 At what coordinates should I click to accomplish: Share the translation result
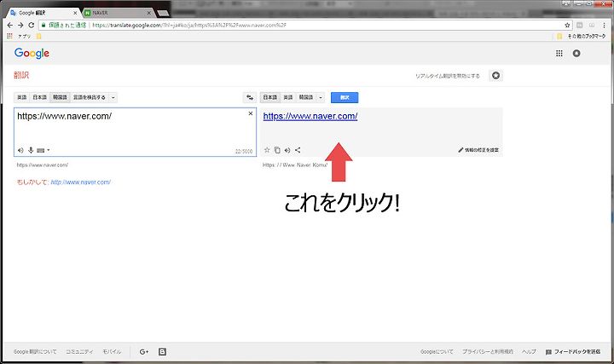point(298,150)
